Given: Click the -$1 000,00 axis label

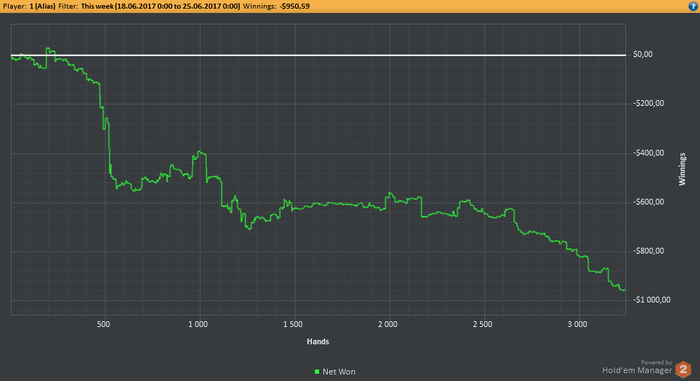Looking at the screenshot, I should (652, 300).
